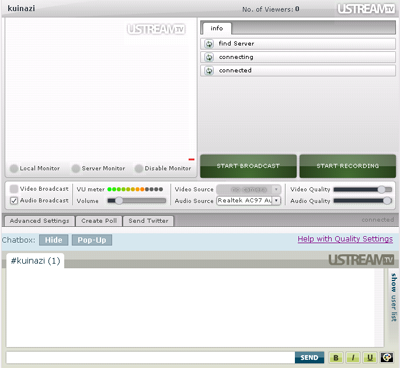Open Help with Quality Settings link

pyautogui.click(x=345, y=239)
